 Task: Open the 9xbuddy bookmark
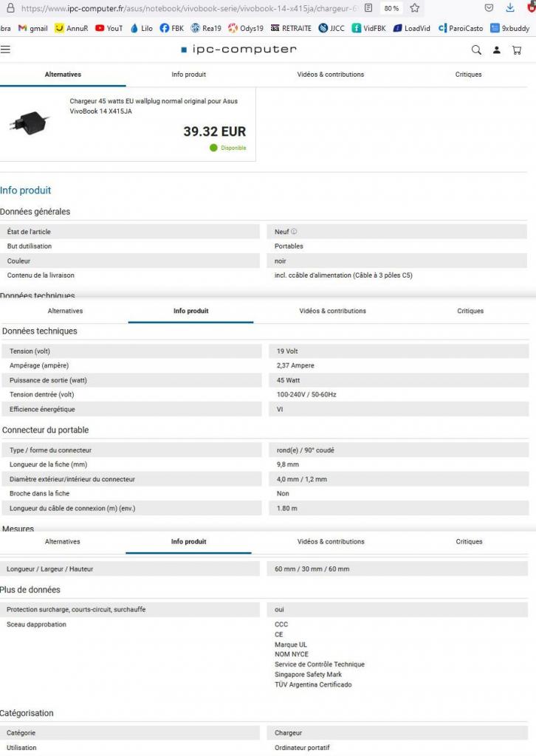tap(510, 29)
